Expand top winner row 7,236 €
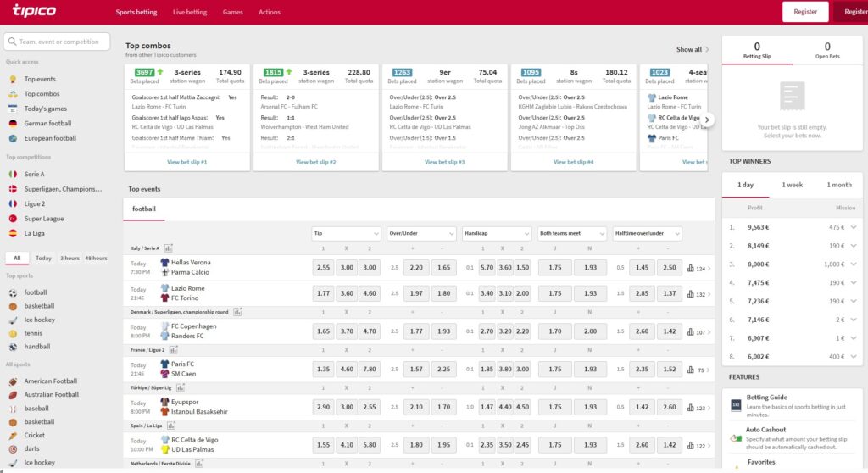This screenshot has height=473, width=868. click(854, 301)
